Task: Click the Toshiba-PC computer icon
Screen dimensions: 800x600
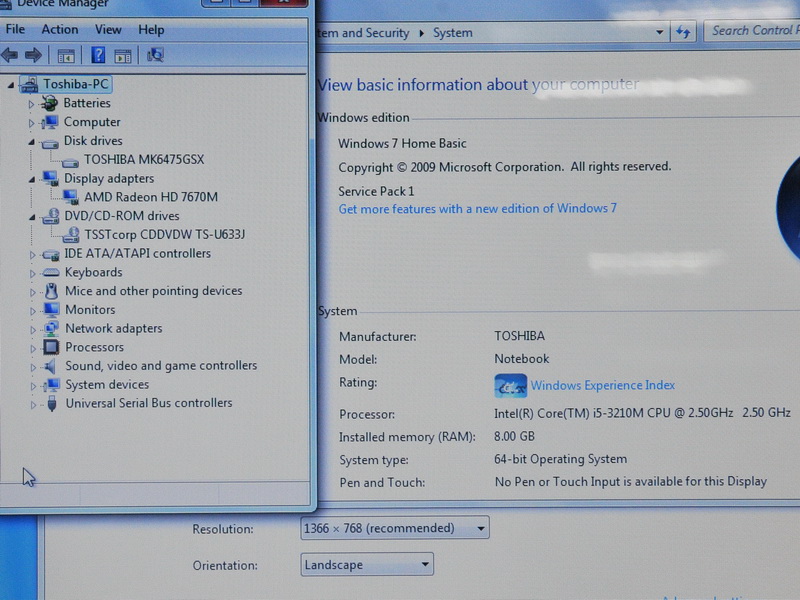Action: pos(29,85)
